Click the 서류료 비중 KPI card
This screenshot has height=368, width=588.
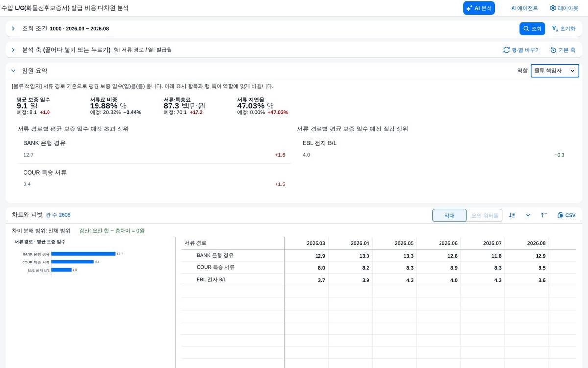point(116,105)
